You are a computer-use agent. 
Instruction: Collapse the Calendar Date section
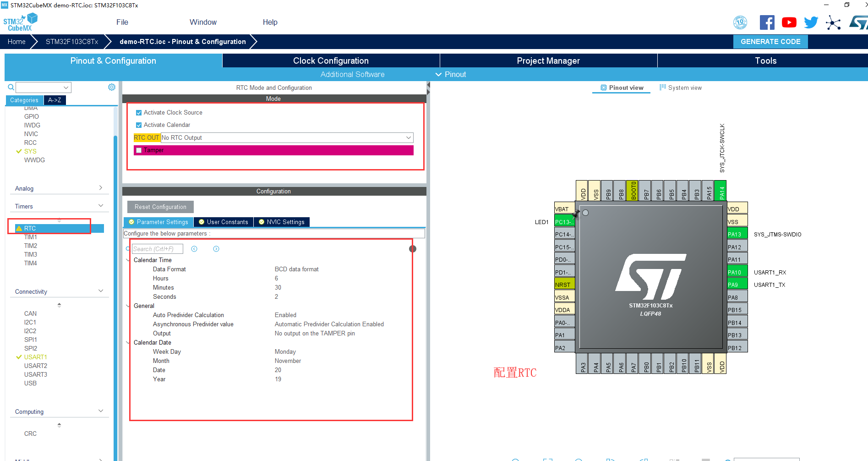coord(127,342)
